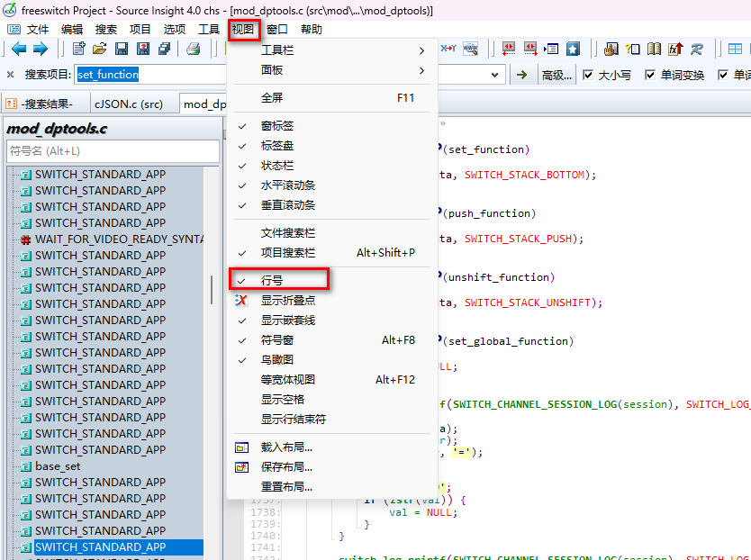
Task: Click the blue bookmark star icon
Action: (x=572, y=50)
